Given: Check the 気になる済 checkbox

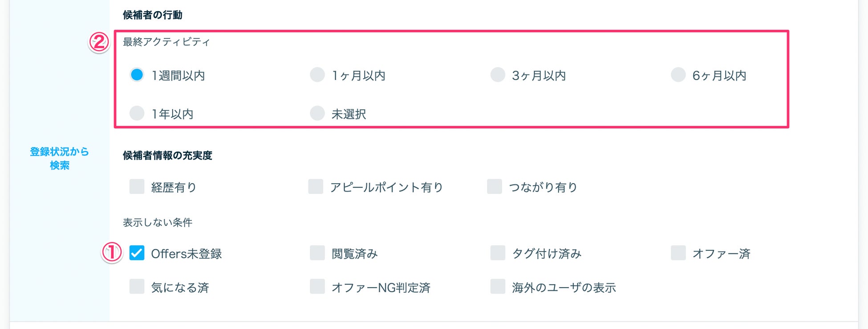Looking at the screenshot, I should [x=137, y=287].
